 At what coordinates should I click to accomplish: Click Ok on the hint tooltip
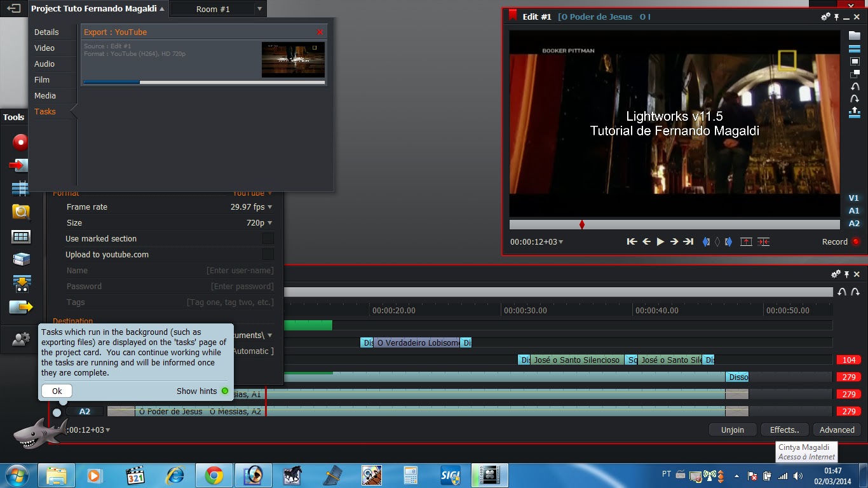point(57,391)
